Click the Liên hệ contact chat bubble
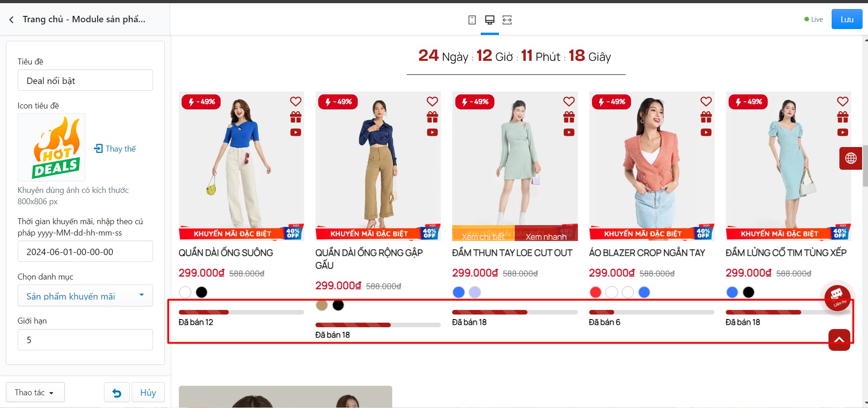 pyautogui.click(x=837, y=298)
